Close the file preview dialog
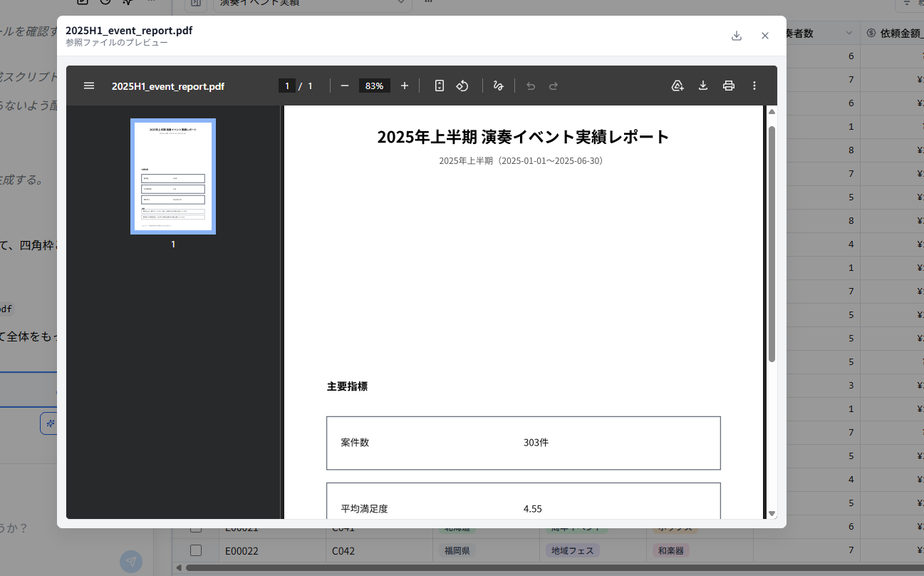Screen dimensions: 924x576 click(x=765, y=36)
